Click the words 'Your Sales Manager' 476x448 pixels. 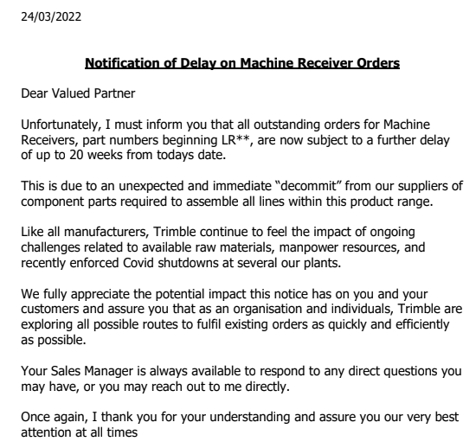77,371
